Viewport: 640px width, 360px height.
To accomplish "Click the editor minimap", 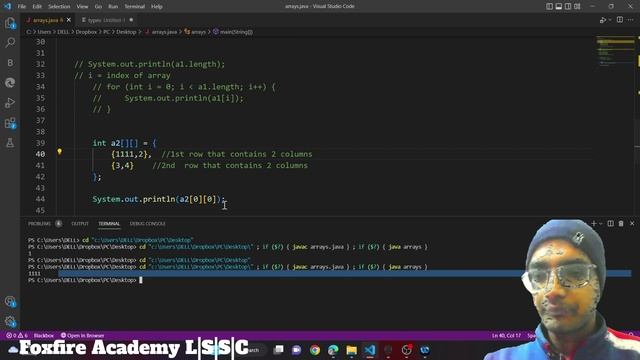I will 615,51.
